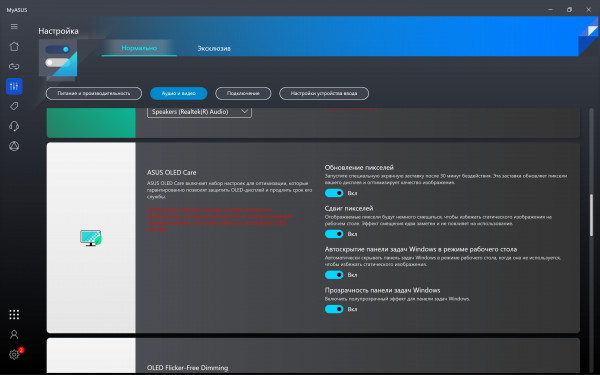Open the Link to MyASUS sidebar icon
Screen dimensions: 600x375
coord(14,66)
